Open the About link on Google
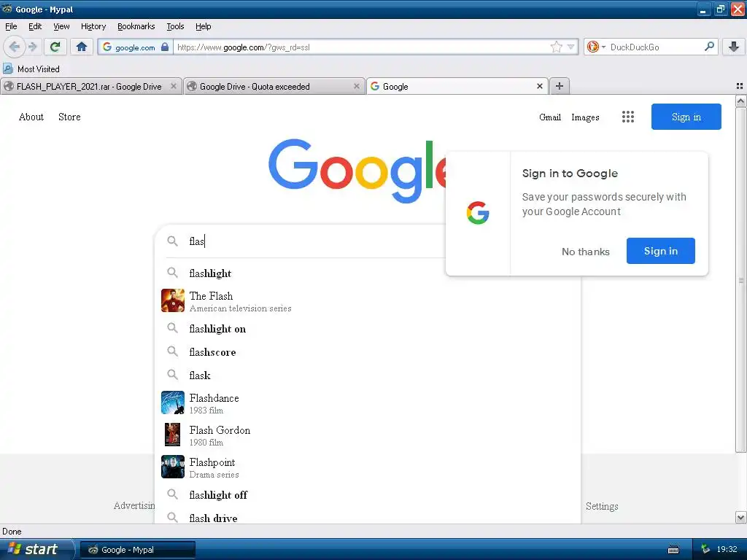747x560 pixels. (31, 117)
